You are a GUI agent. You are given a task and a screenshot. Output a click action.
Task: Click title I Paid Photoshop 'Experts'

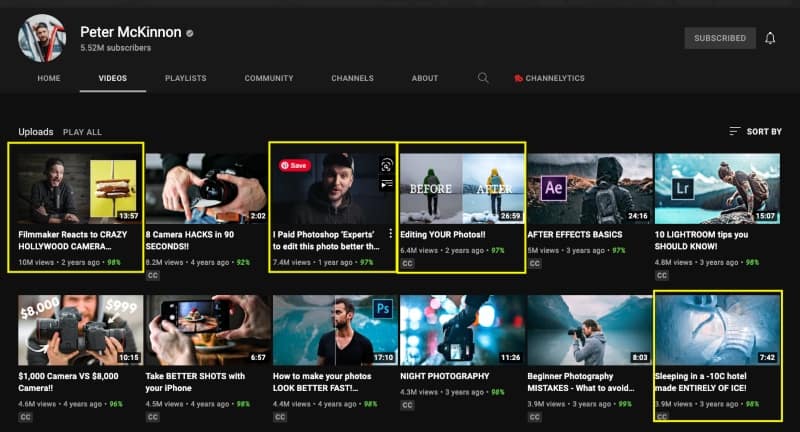pyautogui.click(x=326, y=240)
